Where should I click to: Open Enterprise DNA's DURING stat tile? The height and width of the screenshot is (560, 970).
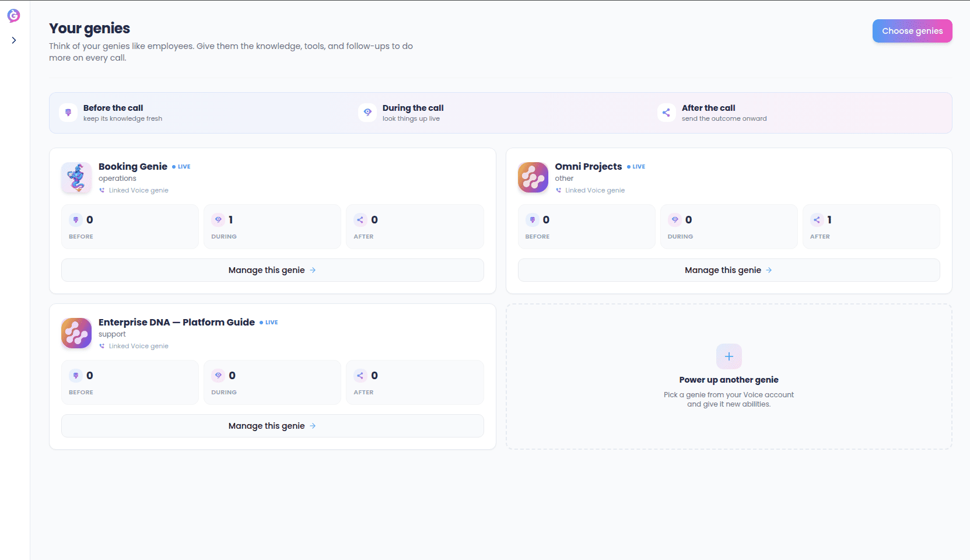pos(272,382)
